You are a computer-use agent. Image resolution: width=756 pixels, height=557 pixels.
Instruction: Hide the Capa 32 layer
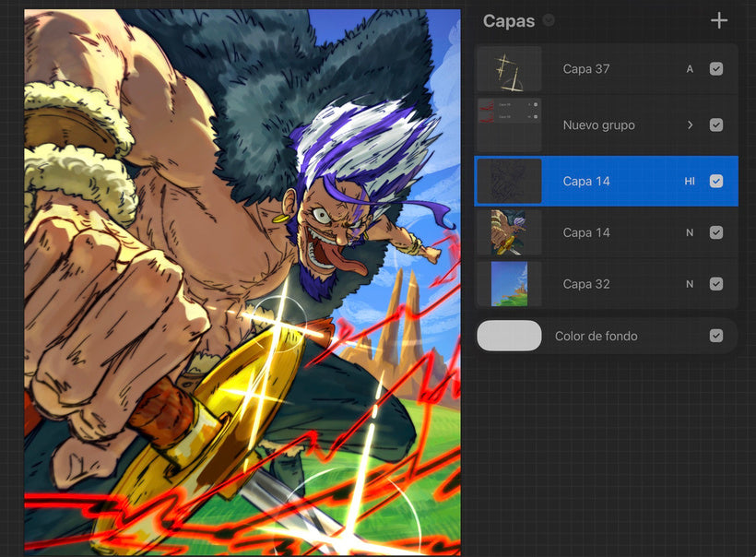[x=716, y=284]
